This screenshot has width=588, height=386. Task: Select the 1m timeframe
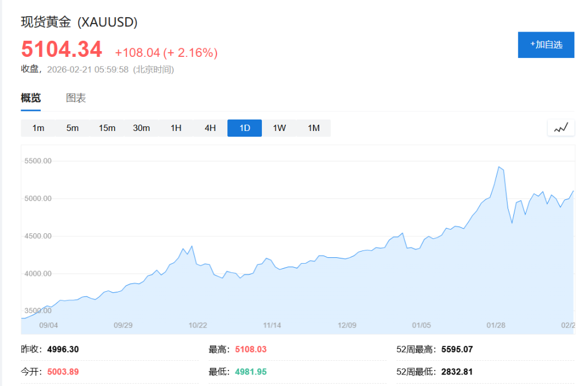37,128
